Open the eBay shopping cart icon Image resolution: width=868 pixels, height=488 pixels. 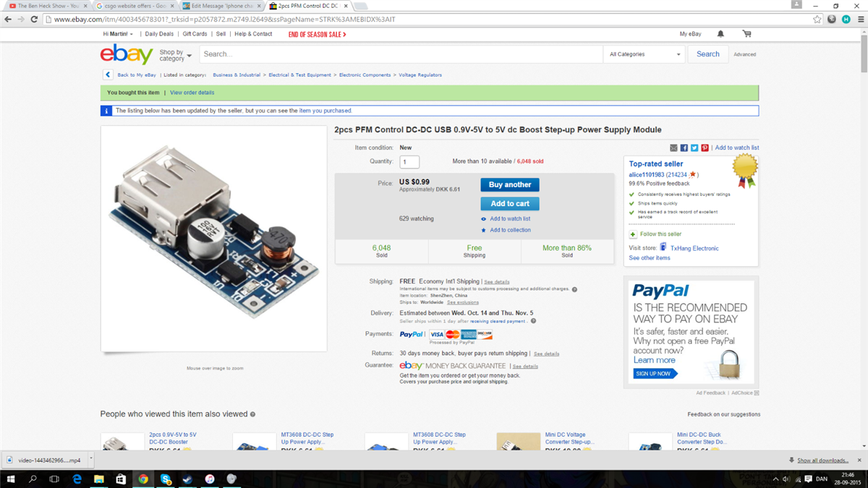[x=746, y=34]
